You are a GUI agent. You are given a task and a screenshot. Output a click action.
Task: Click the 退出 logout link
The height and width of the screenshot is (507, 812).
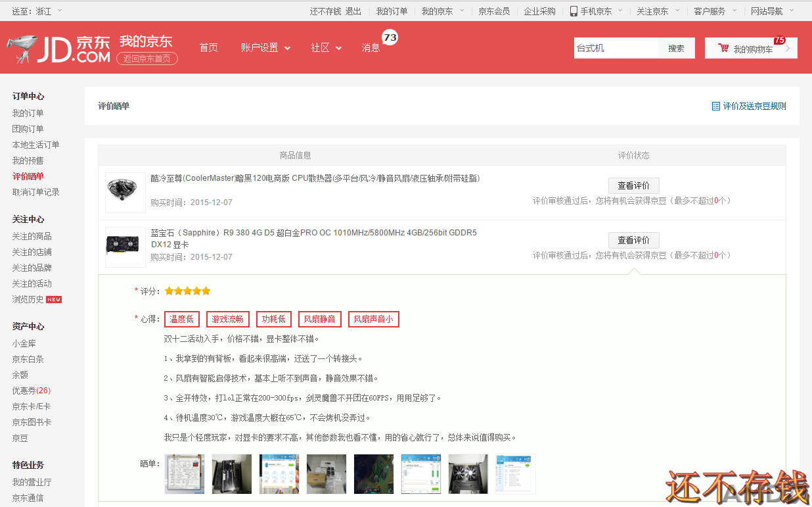pyautogui.click(x=353, y=11)
